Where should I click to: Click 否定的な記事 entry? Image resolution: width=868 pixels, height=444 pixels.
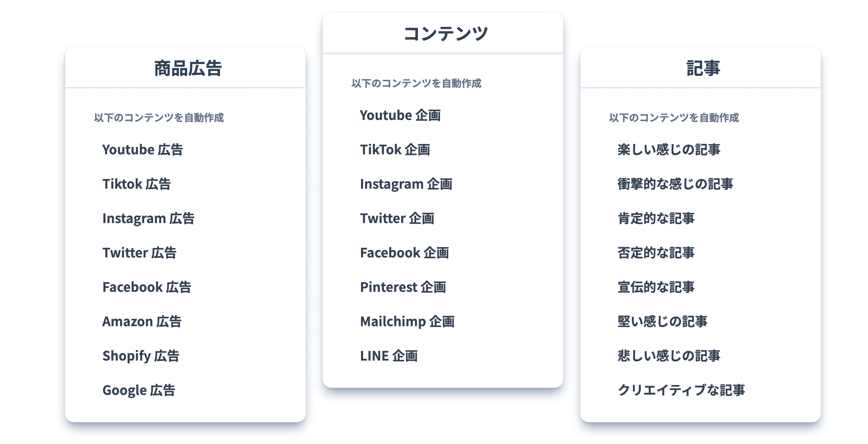(656, 253)
